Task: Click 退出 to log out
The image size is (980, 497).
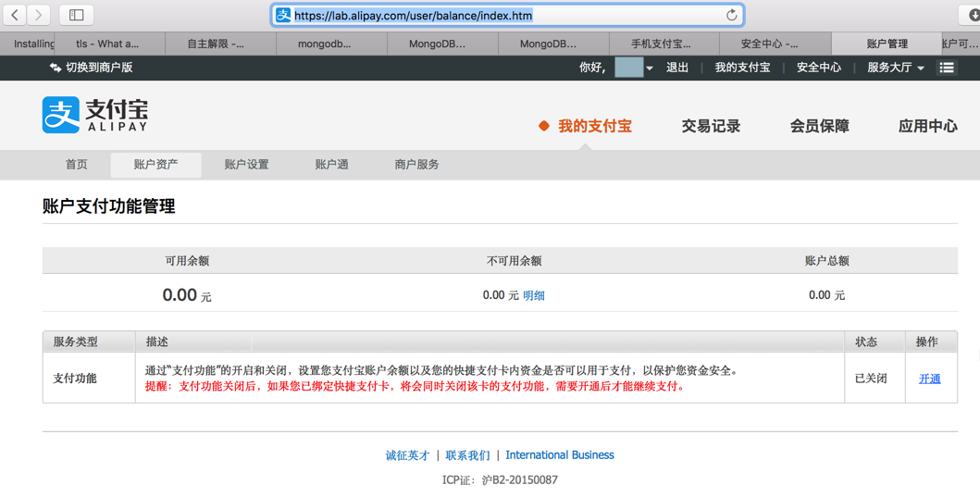Action: (x=676, y=68)
